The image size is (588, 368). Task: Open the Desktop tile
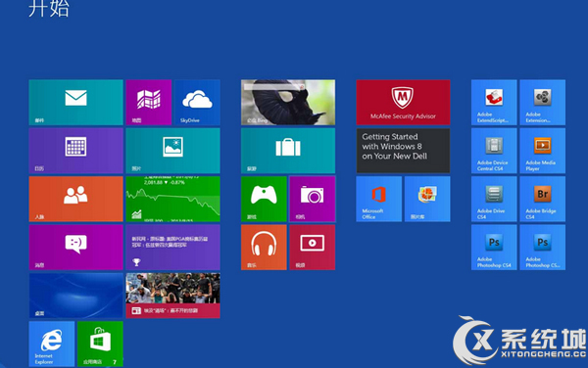click(75, 296)
